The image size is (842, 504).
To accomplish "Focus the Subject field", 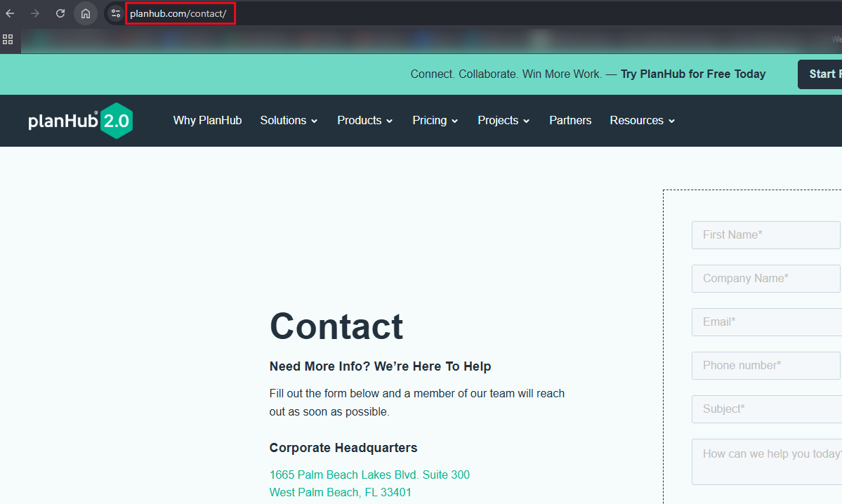I will (766, 409).
